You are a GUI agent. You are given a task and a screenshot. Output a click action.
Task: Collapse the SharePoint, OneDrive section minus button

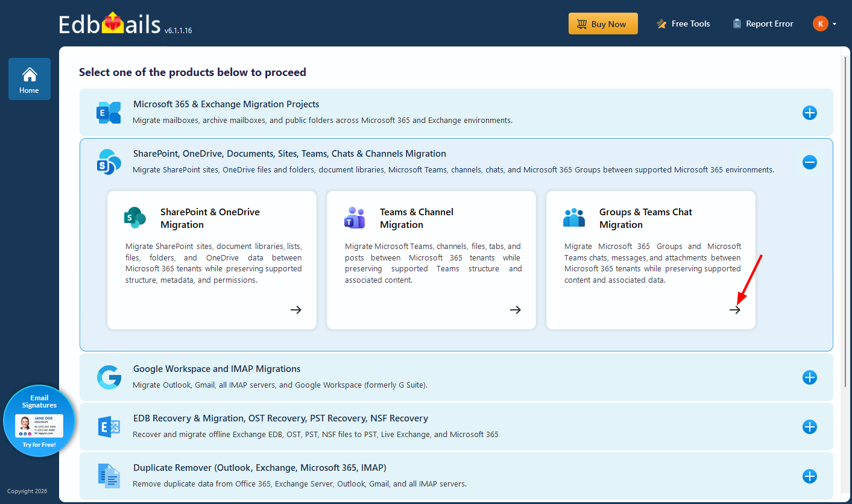coord(810,162)
